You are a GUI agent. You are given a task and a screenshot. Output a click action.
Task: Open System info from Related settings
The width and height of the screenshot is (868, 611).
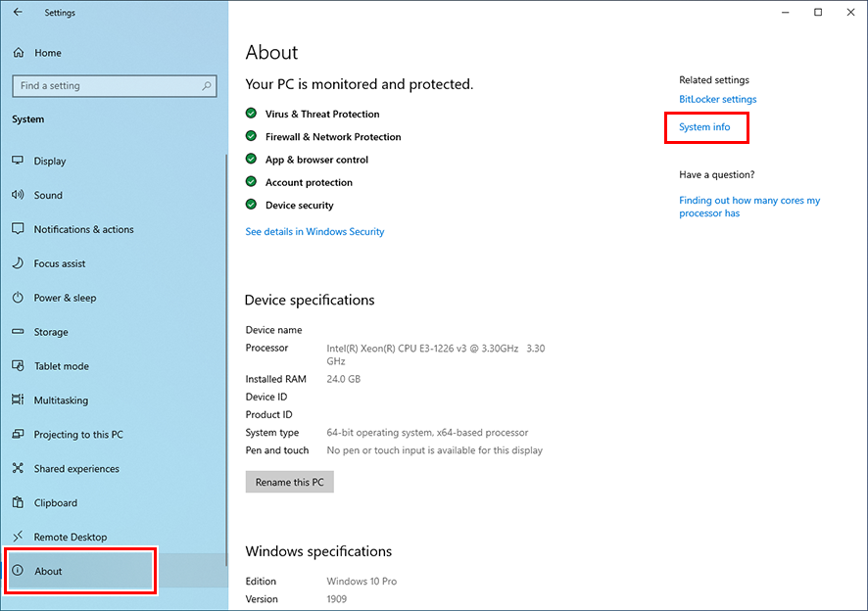click(705, 126)
